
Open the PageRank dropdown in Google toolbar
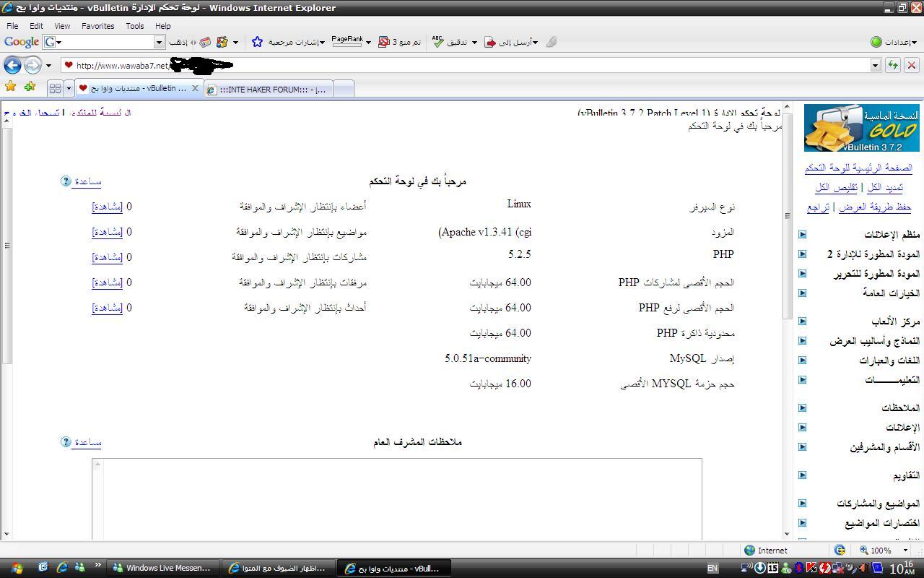pyautogui.click(x=368, y=42)
